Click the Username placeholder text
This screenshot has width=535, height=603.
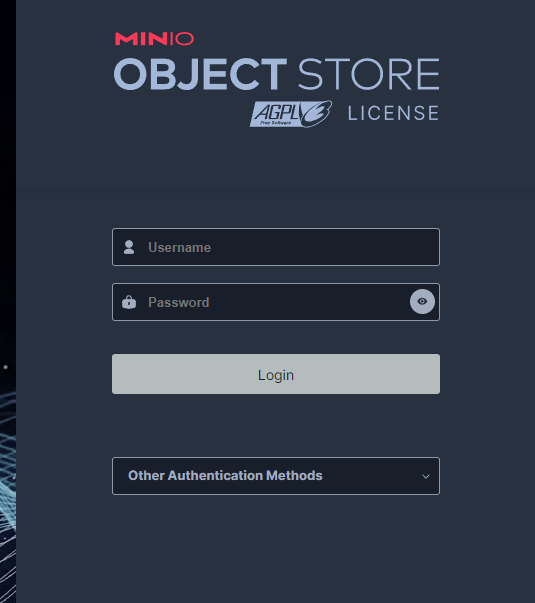pos(180,247)
